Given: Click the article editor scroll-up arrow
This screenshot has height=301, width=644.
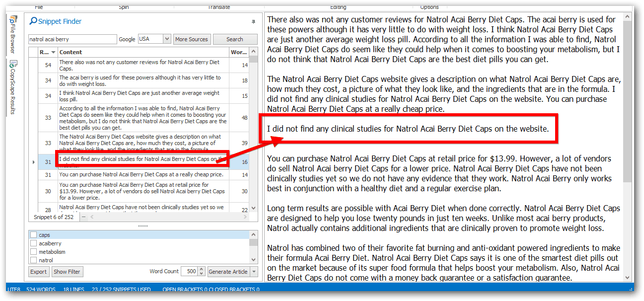Looking at the screenshot, I should [x=628, y=17].
